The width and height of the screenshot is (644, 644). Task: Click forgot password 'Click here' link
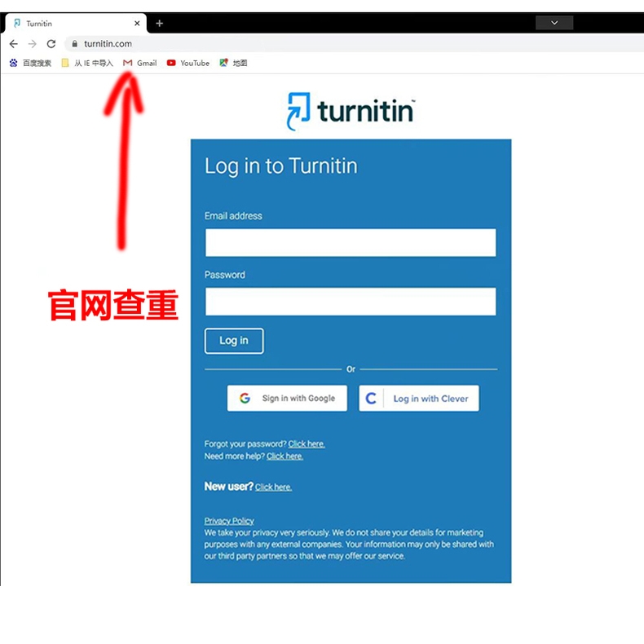[x=307, y=444]
